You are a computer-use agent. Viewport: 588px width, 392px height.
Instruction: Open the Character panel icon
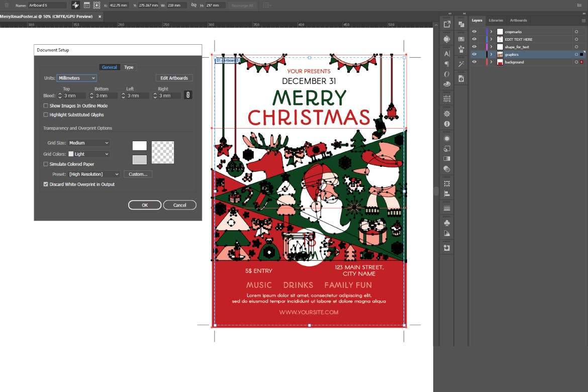coord(447,53)
